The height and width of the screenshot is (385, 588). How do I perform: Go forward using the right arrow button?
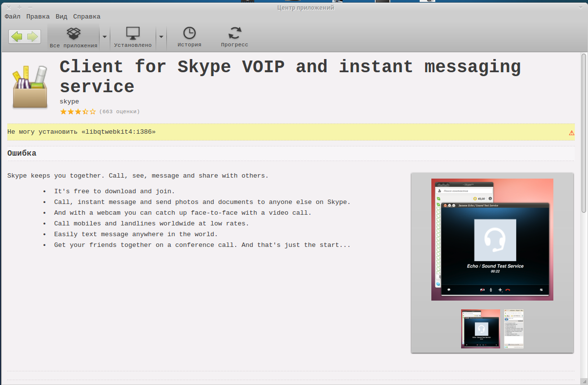(33, 37)
